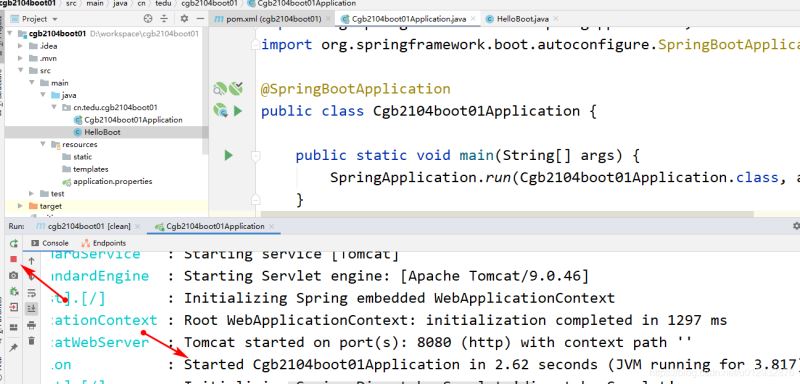Collapse the main folder

pyautogui.click(x=32, y=83)
